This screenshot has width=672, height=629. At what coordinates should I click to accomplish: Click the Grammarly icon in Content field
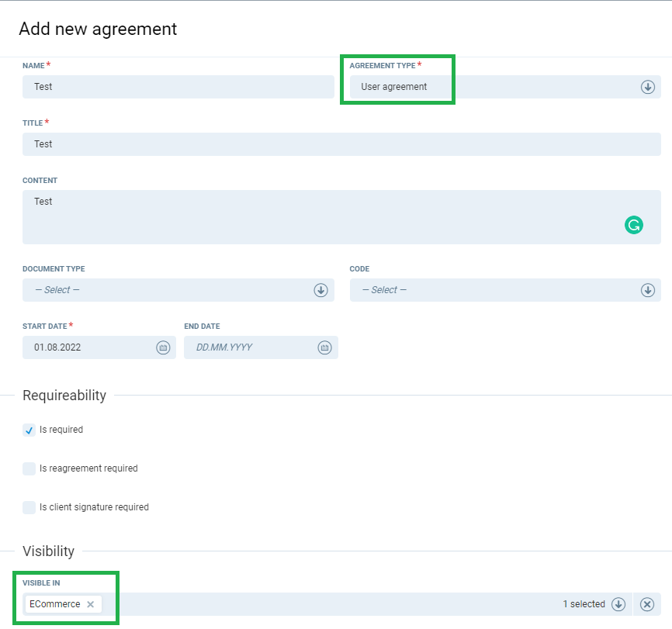coord(634,225)
